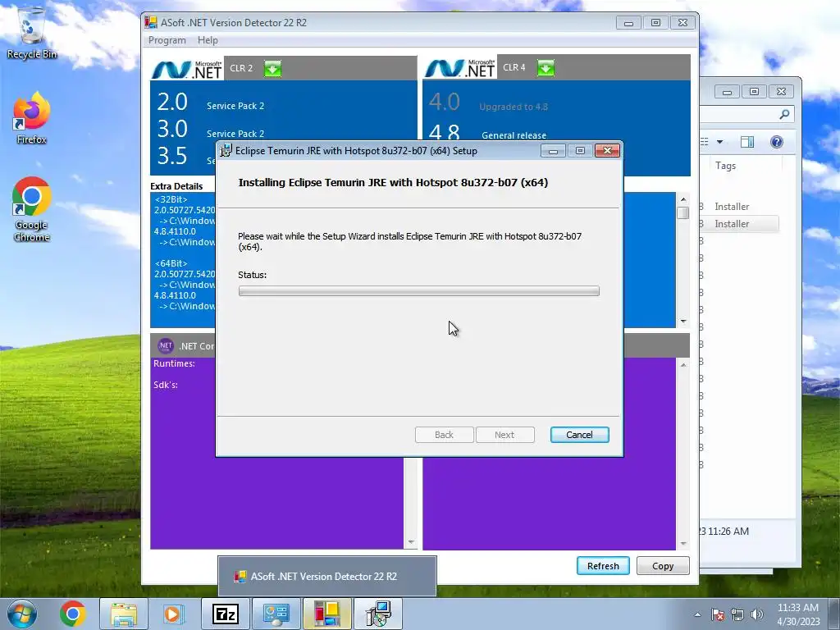
Task: Open Windows Explorer from the taskbar
Action: (x=124, y=614)
